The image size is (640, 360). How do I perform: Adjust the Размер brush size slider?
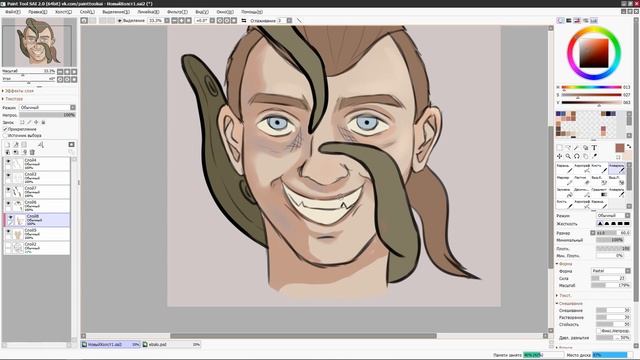613,233
